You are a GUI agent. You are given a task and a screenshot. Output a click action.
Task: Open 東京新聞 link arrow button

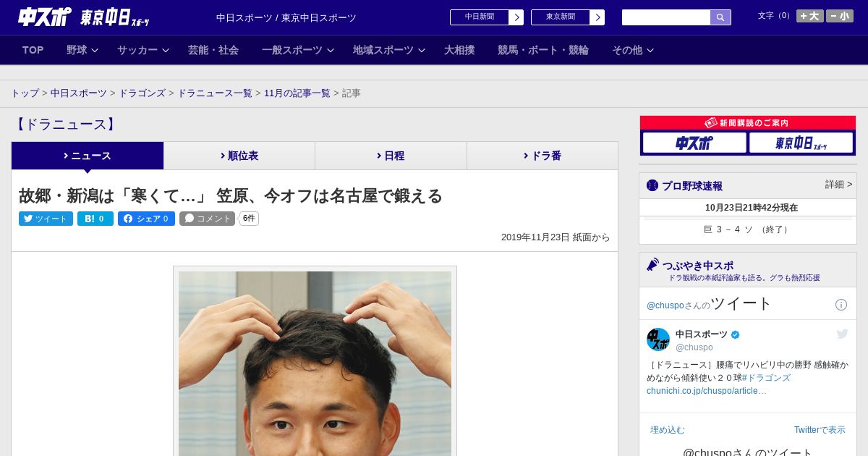[597, 17]
